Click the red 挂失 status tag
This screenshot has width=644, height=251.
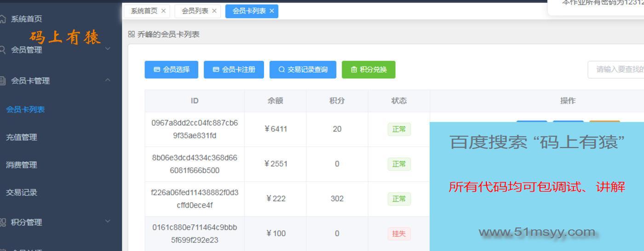click(x=399, y=234)
